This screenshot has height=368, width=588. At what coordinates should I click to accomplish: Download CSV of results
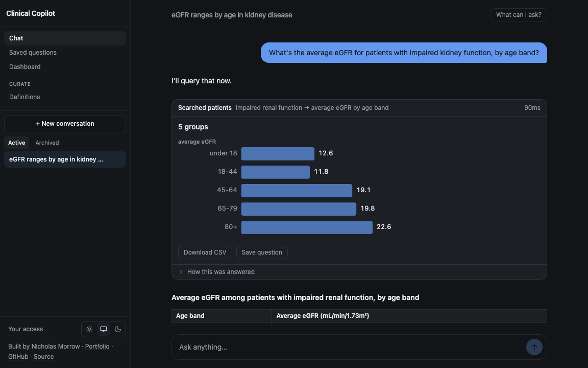205,252
